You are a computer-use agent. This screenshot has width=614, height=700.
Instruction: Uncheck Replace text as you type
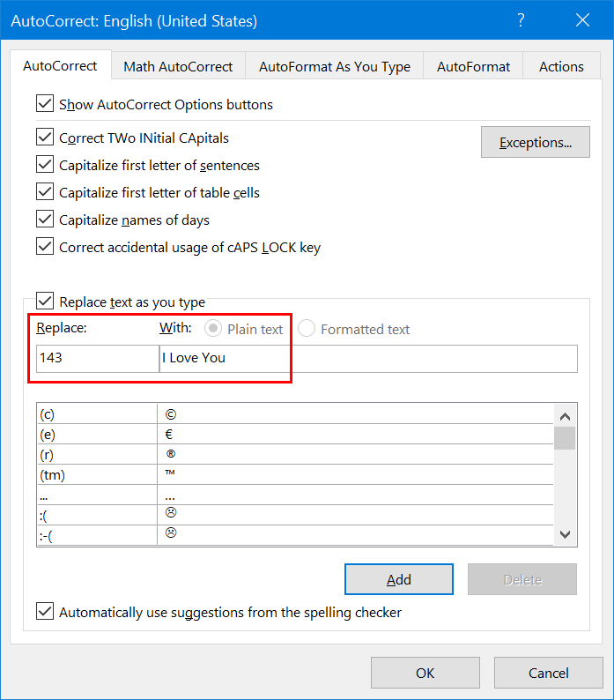[45, 302]
